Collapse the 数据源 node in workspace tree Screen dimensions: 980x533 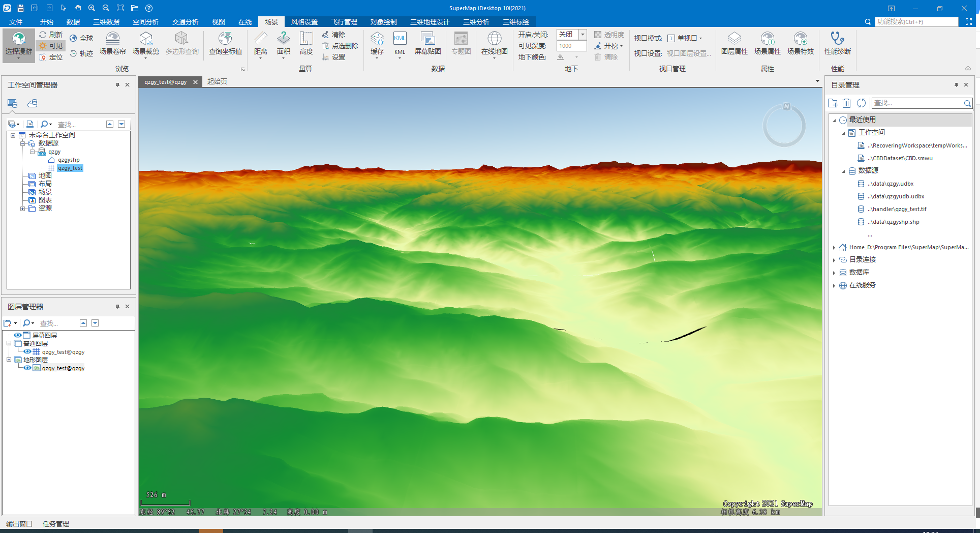(x=22, y=143)
